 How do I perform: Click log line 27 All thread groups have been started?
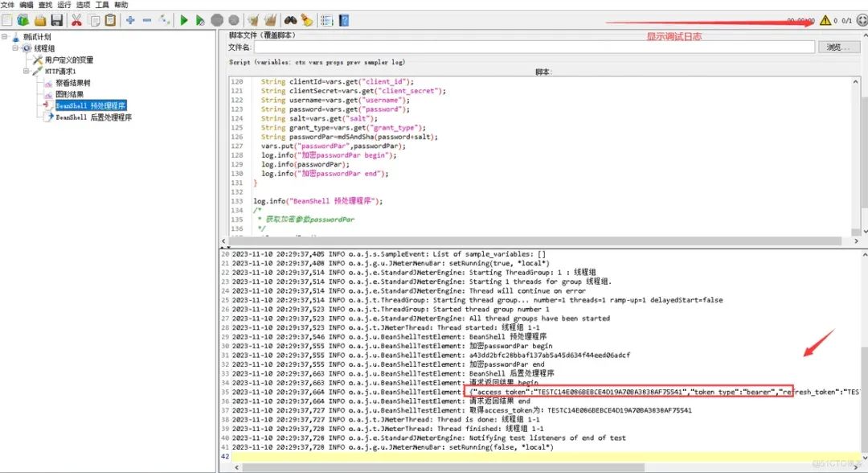[x=420, y=319]
